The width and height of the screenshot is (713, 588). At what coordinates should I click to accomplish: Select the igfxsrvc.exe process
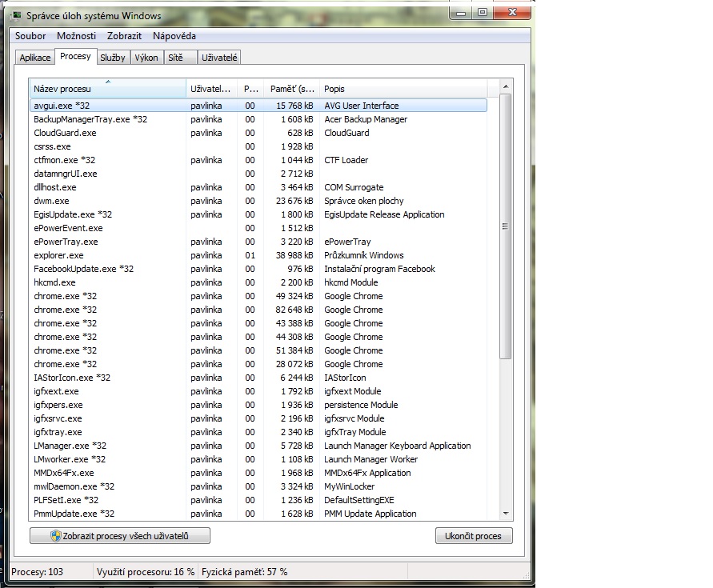click(x=258, y=418)
